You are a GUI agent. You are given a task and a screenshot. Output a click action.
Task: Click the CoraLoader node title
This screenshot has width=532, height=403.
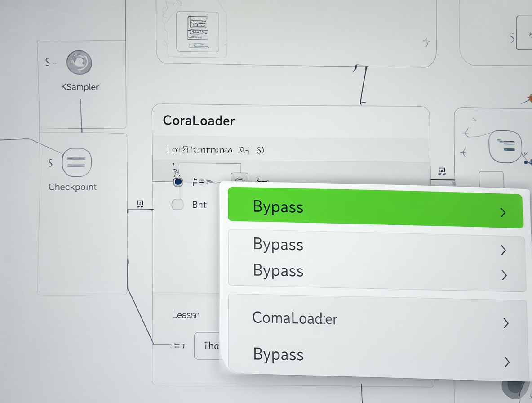(x=199, y=121)
